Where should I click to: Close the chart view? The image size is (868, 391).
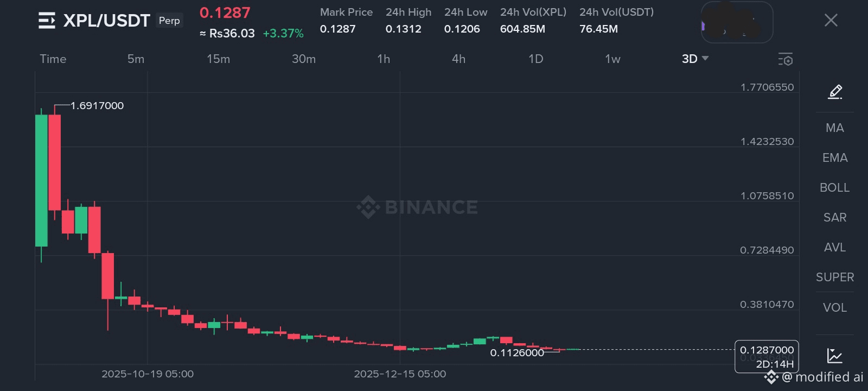coord(831,21)
